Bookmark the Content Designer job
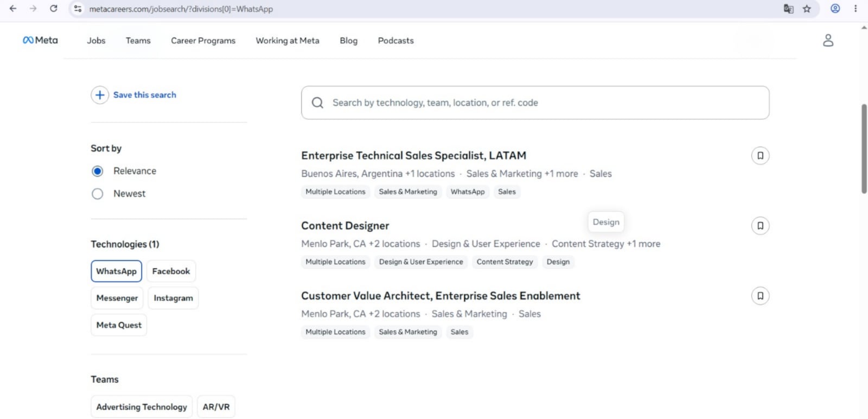Screen dimensions: 868x419 760,226
